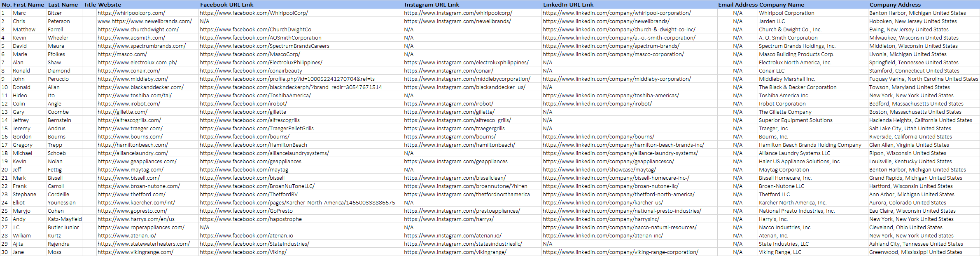Open LinkedIn alliance-laundry-systems link
980x256 pixels.
pyautogui.click(x=620, y=153)
